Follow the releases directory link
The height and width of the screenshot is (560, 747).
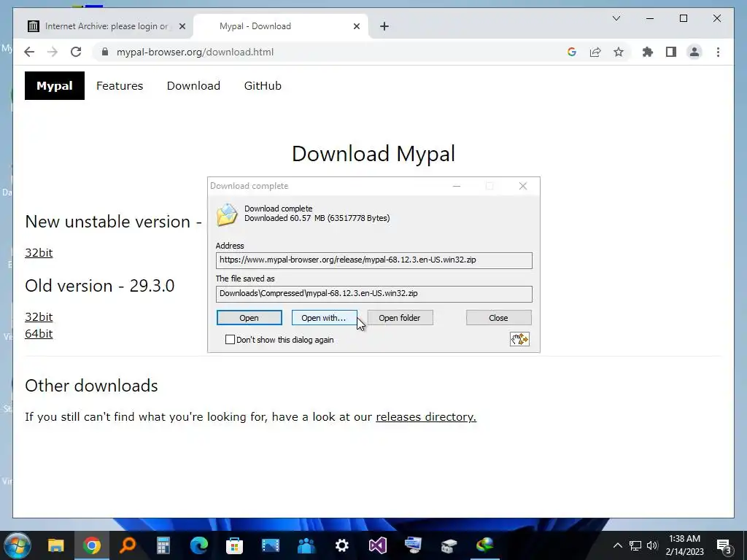[426, 416]
